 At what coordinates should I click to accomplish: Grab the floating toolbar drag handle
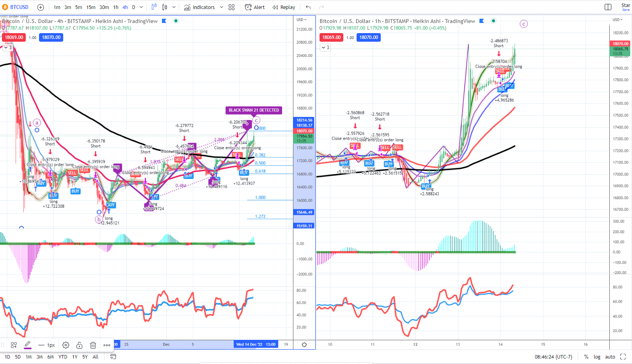tap(3, 345)
